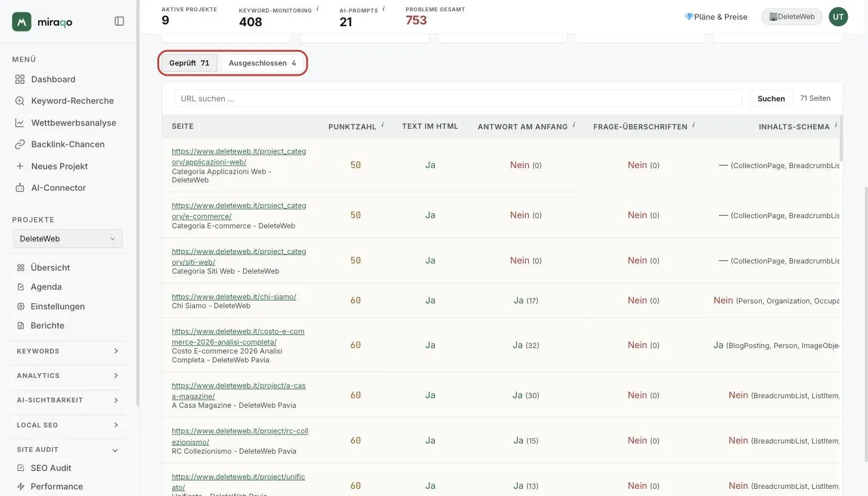Open Pläne & Preise
The image size is (868, 496).
(716, 17)
